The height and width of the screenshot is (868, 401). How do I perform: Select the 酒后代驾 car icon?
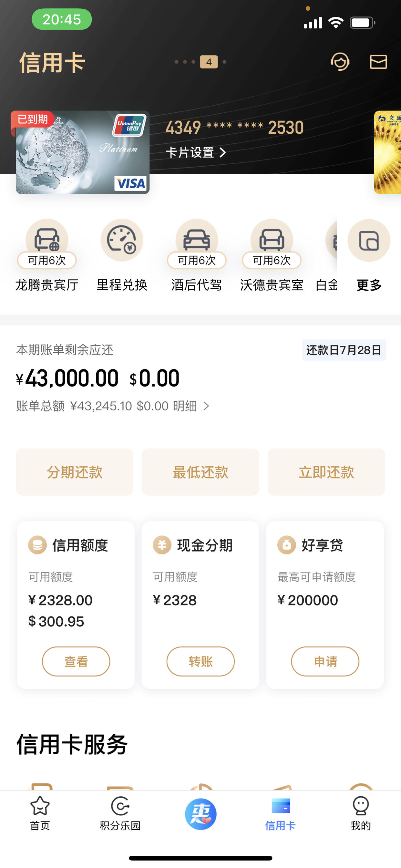click(197, 240)
